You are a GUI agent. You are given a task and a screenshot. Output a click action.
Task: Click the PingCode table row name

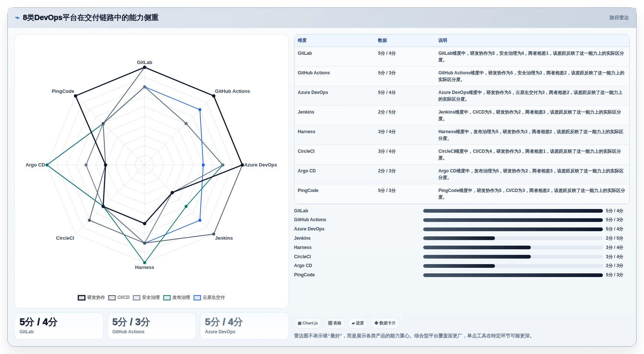coord(308,191)
